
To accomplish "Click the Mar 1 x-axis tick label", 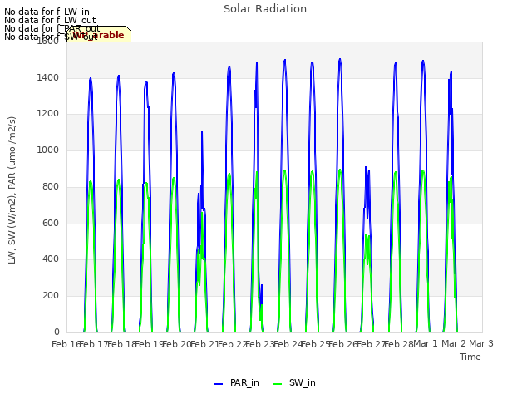I will [x=426, y=343].
